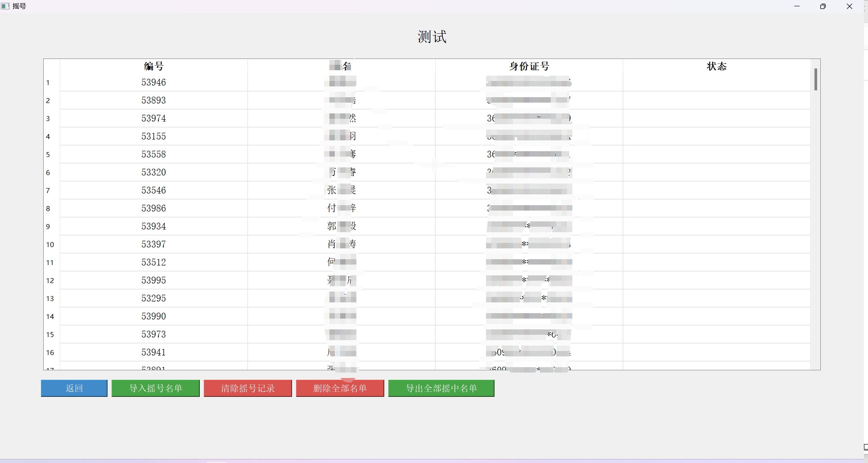This screenshot has width=868, height=463.
Task: Click 删除全部名单 button
Action: [340, 388]
